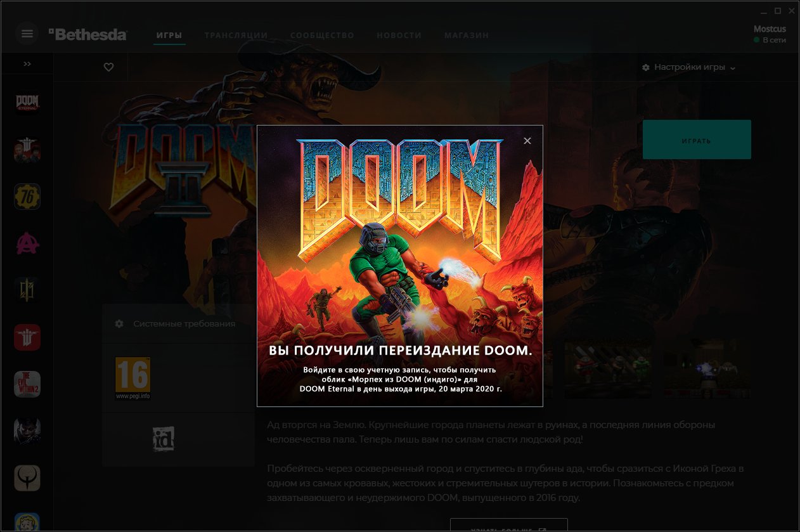Open the Fallout Shelter sidebar icon
The width and height of the screenshot is (800, 532).
coord(27,522)
